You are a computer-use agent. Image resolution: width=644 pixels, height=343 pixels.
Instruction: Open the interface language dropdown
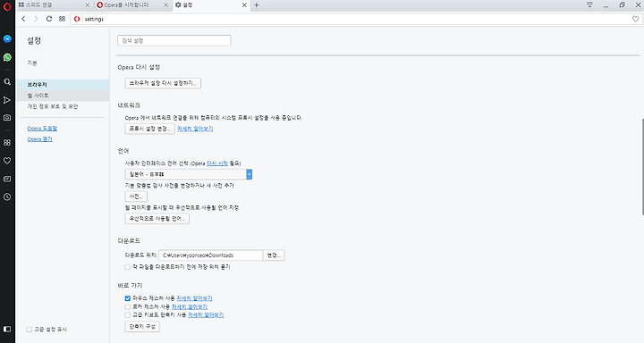click(x=189, y=174)
